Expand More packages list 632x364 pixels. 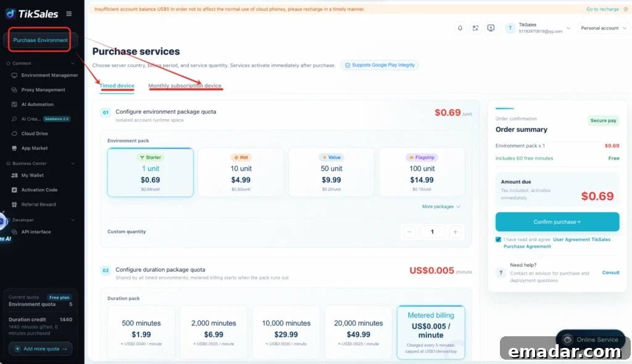(441, 207)
